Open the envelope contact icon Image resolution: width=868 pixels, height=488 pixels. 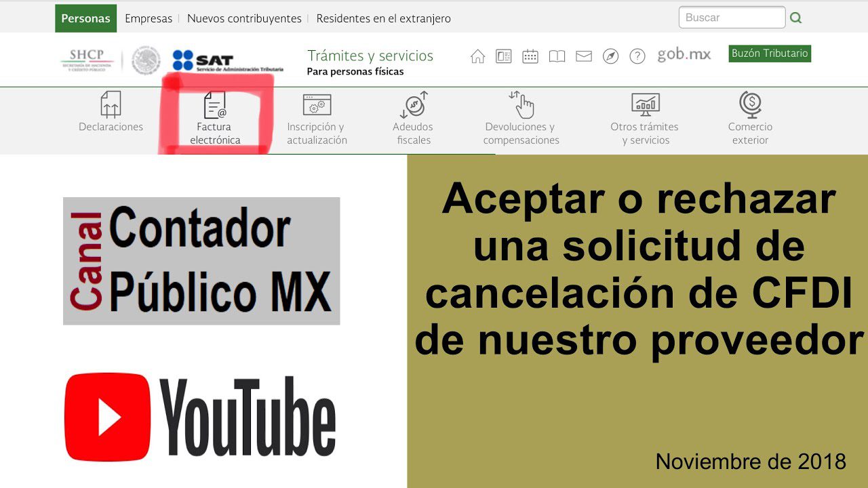coord(583,56)
